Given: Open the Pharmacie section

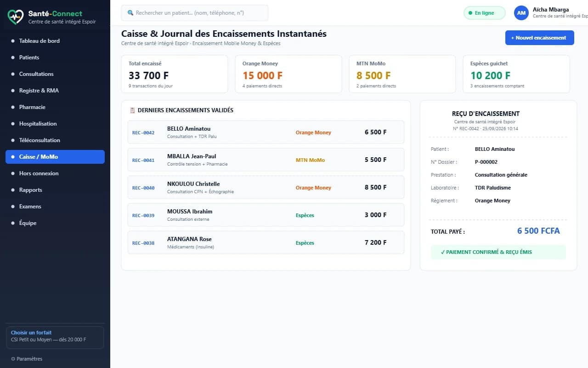Looking at the screenshot, I should (55, 107).
